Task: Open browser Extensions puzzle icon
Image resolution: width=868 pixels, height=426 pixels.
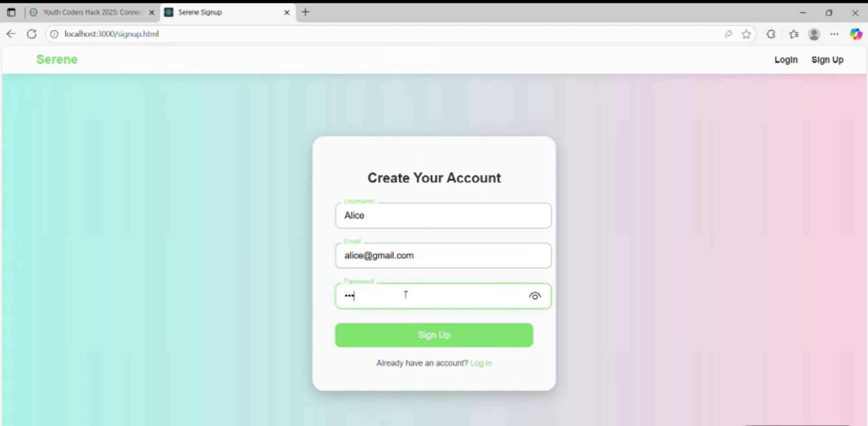Action: 771,34
